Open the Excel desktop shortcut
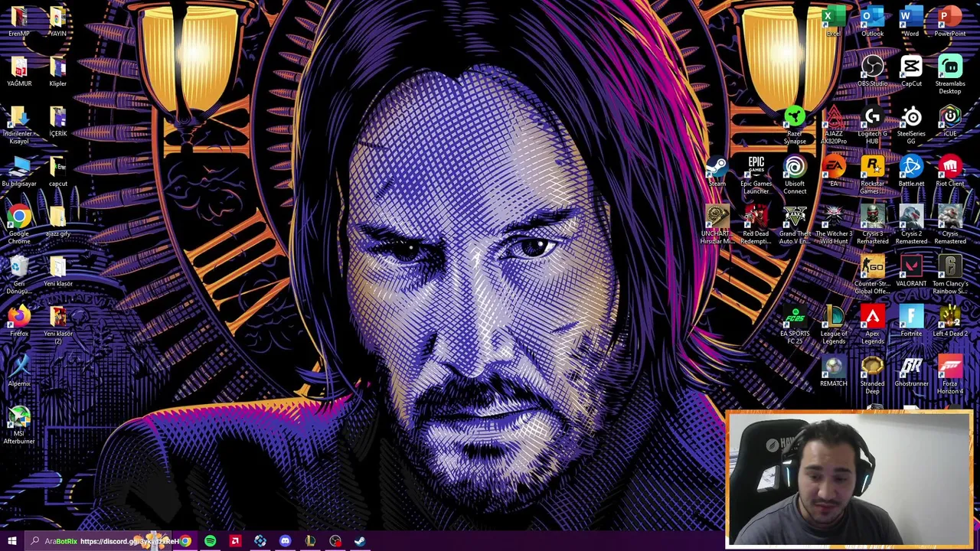The image size is (980, 551). coord(833,21)
